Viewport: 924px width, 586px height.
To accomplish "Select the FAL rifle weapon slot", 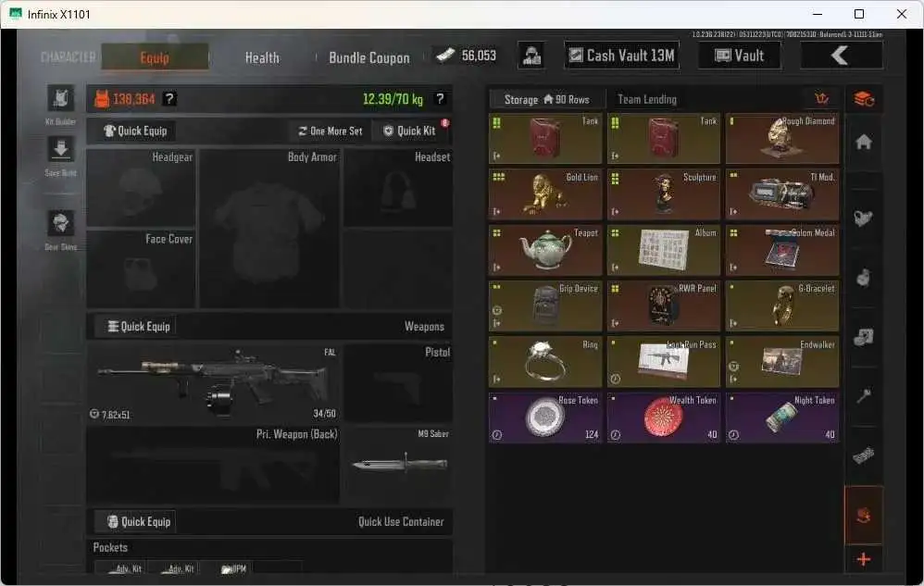I will coord(213,383).
